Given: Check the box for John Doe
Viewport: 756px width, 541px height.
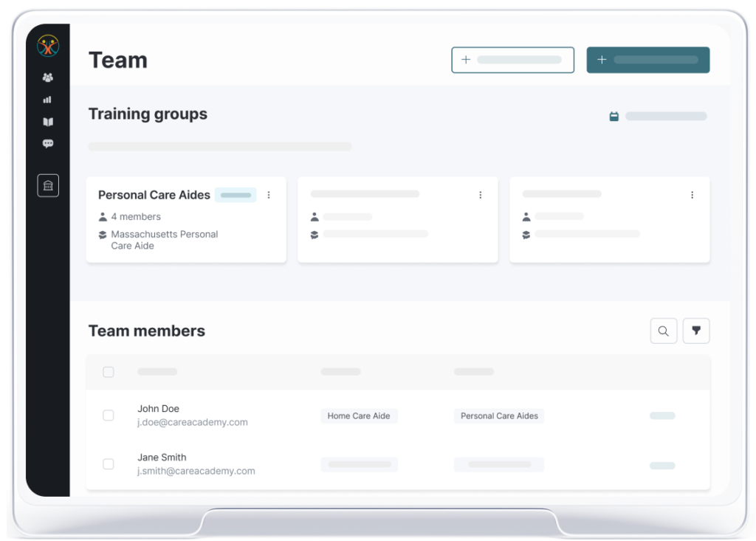Looking at the screenshot, I should pos(109,416).
